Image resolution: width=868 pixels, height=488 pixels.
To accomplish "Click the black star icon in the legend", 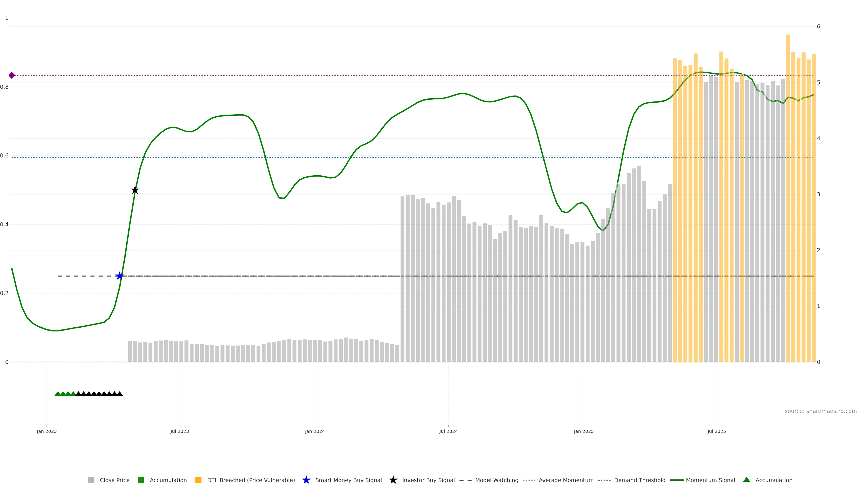I will (x=393, y=480).
